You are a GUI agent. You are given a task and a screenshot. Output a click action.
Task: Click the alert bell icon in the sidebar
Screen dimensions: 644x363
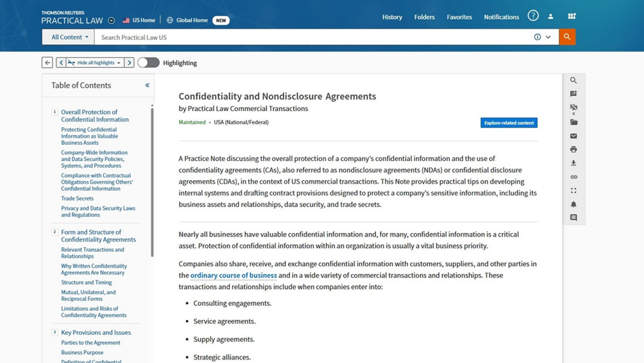pos(573,204)
